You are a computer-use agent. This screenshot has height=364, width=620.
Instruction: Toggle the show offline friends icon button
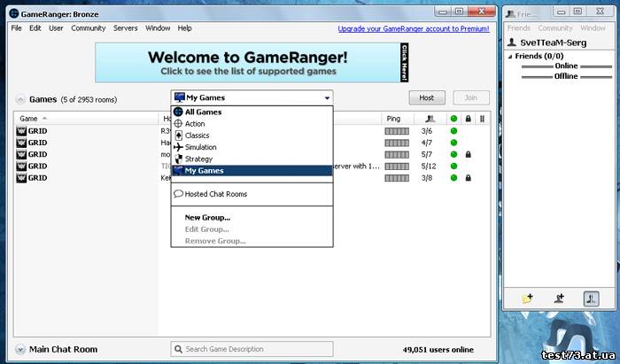[x=591, y=298]
